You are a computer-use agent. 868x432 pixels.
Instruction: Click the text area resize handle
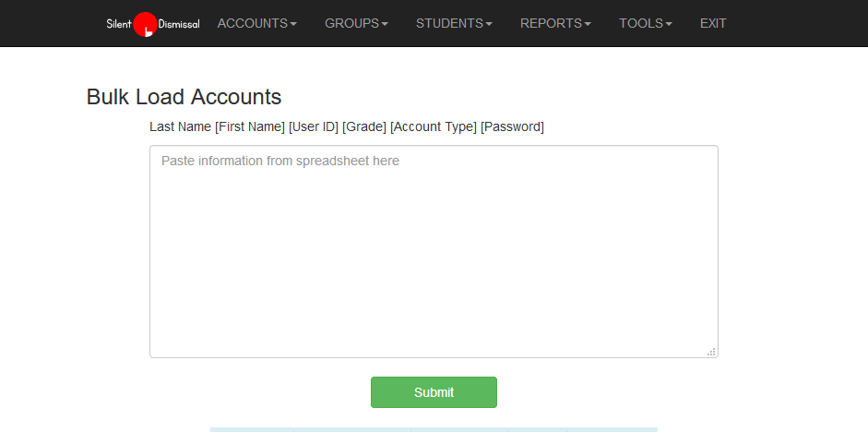pos(711,352)
